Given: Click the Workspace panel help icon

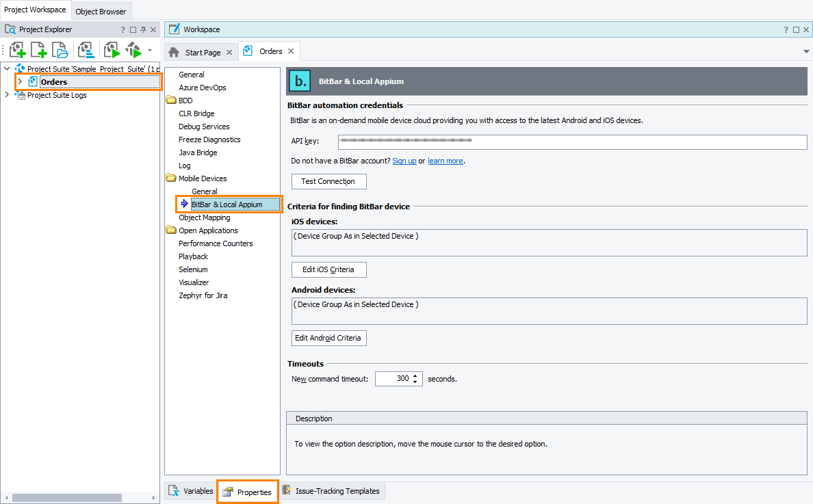Looking at the screenshot, I should point(786,30).
